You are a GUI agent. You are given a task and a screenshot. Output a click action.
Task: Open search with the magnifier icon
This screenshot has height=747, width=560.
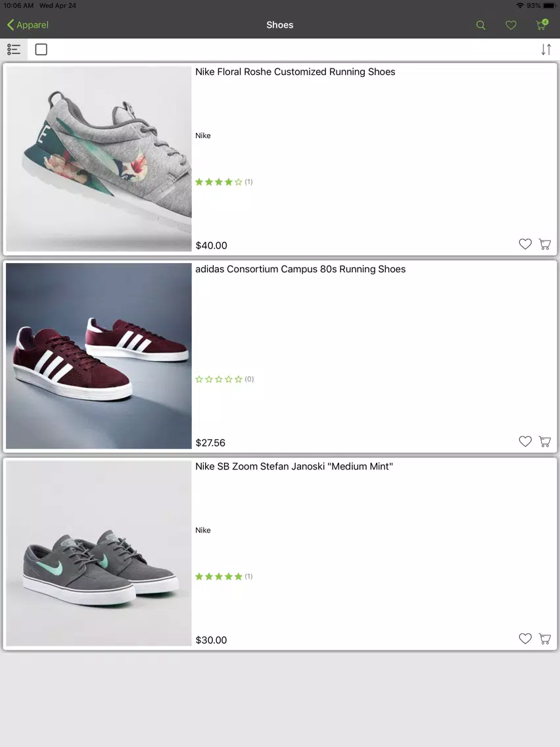click(x=480, y=25)
